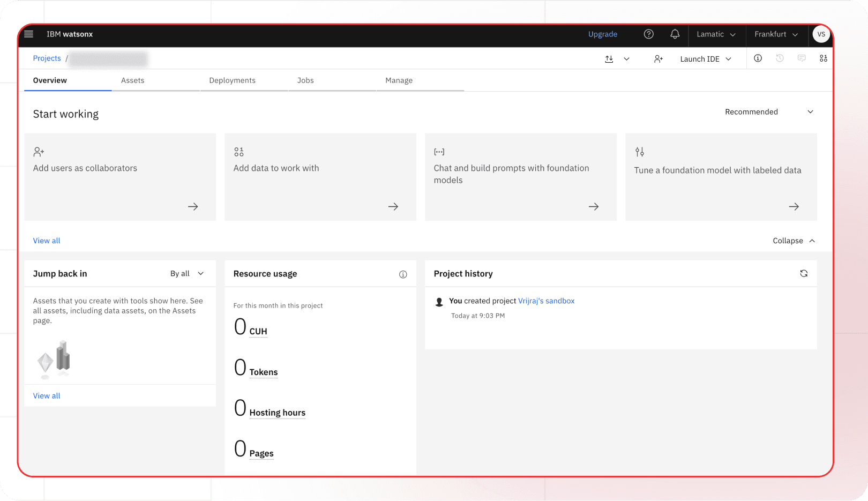The image size is (868, 501).
Task: Click the Resource usage info icon
Action: pos(403,274)
